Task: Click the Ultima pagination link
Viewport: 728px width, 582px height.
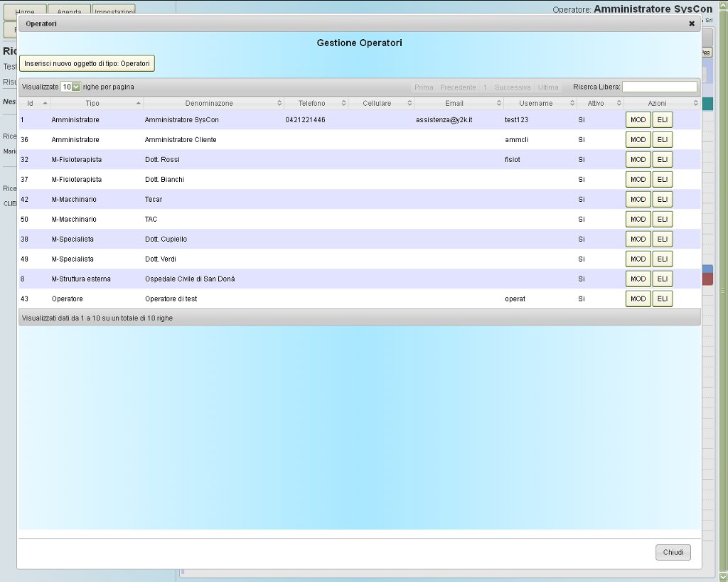Action: [x=548, y=87]
